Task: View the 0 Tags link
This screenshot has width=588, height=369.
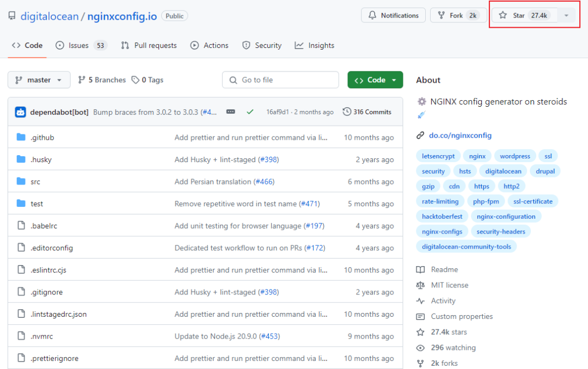Action: pos(148,80)
